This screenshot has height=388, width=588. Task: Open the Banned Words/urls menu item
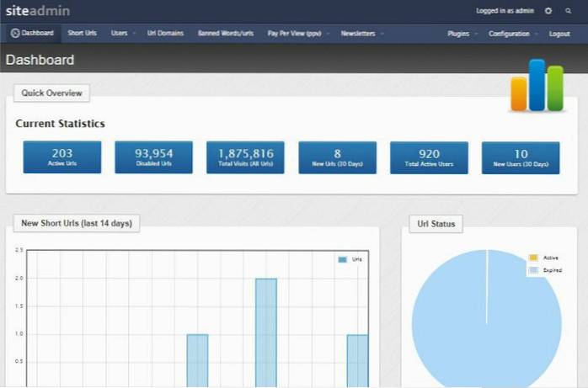225,34
